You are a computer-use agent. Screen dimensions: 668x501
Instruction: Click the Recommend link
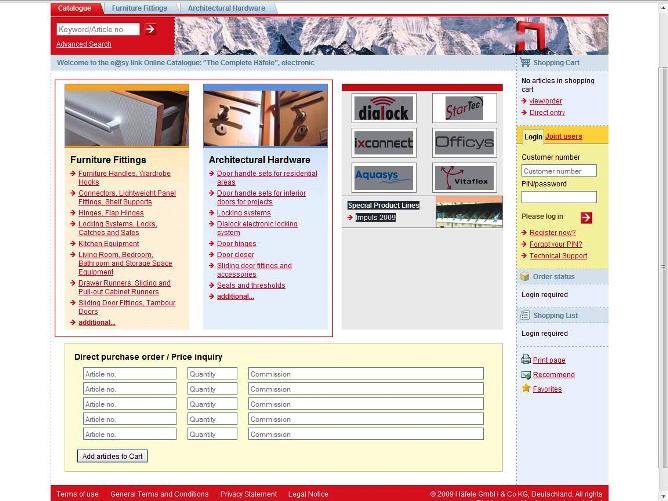point(553,374)
